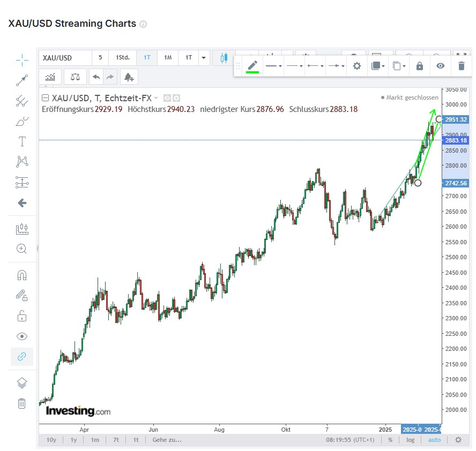The height and width of the screenshot is (451, 476).
Task: Select the brush drawing tool
Action: (22, 121)
